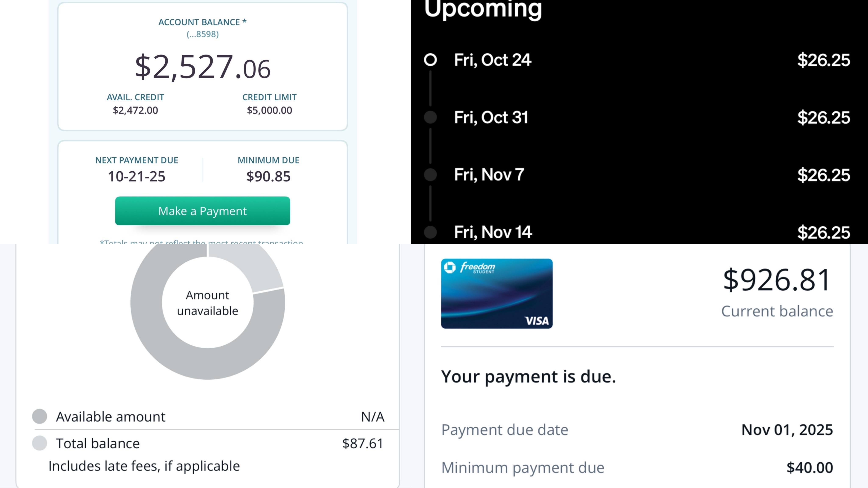Select the timeline dot next to Fri, Nov 7

[x=430, y=175]
